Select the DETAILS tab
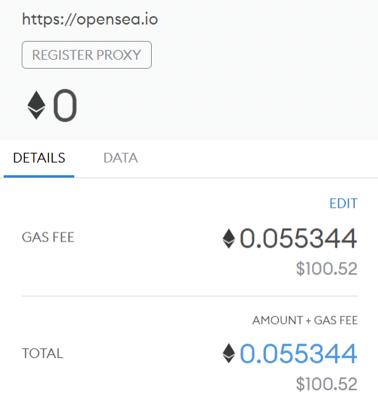This screenshot has width=378, height=406. click(x=39, y=158)
